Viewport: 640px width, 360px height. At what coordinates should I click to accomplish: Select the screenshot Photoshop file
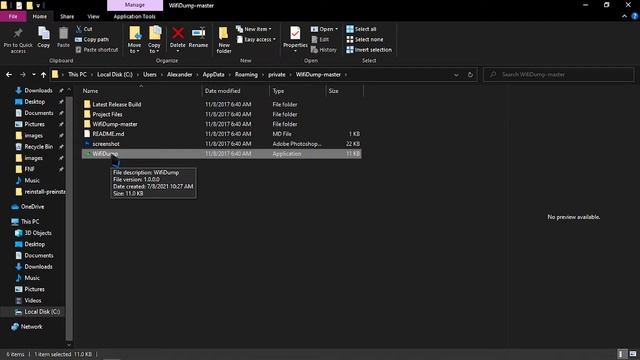222,144
